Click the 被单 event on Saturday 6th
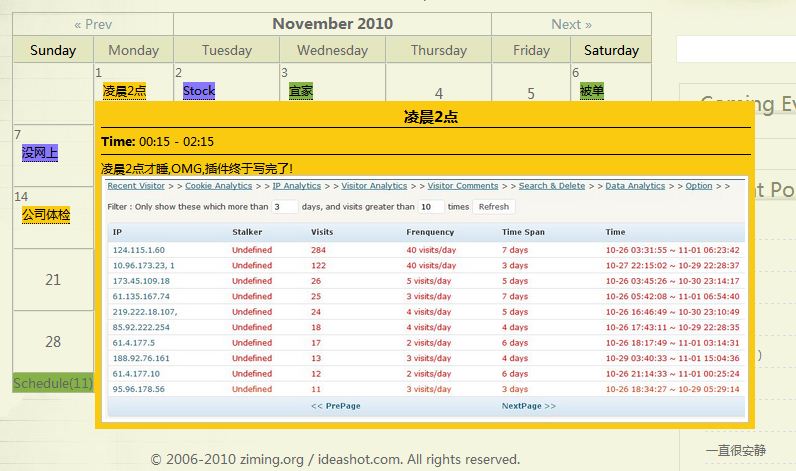 (x=591, y=90)
